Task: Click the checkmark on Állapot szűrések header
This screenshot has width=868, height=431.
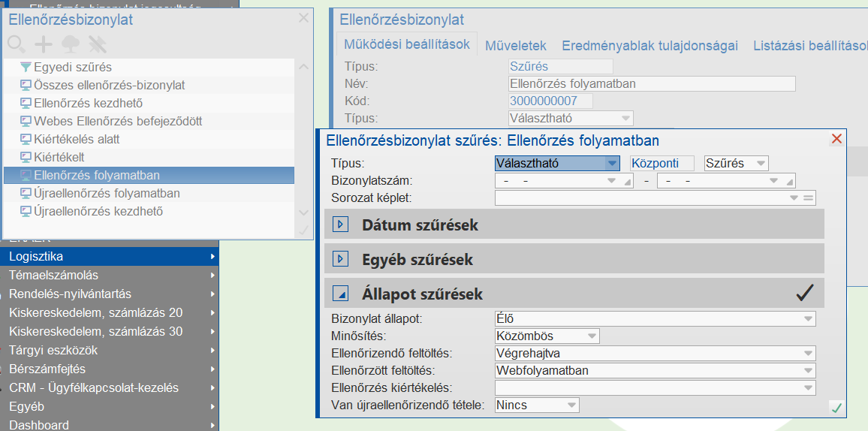Action: pos(804,293)
